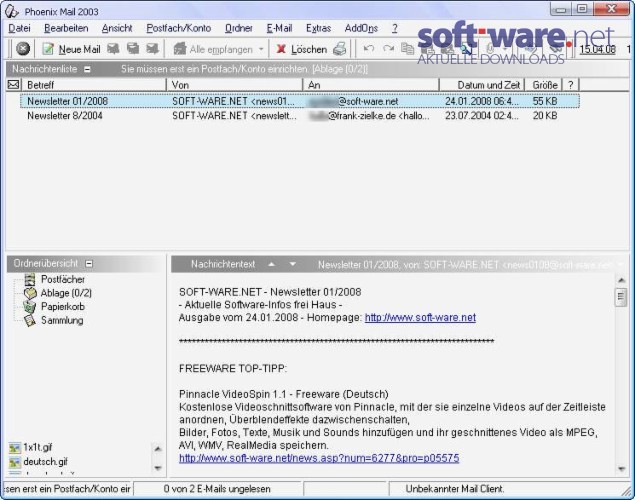Viewport: 635px width, 500px height.
Task: Select the deutsch.gif attachment
Action: click(x=45, y=462)
